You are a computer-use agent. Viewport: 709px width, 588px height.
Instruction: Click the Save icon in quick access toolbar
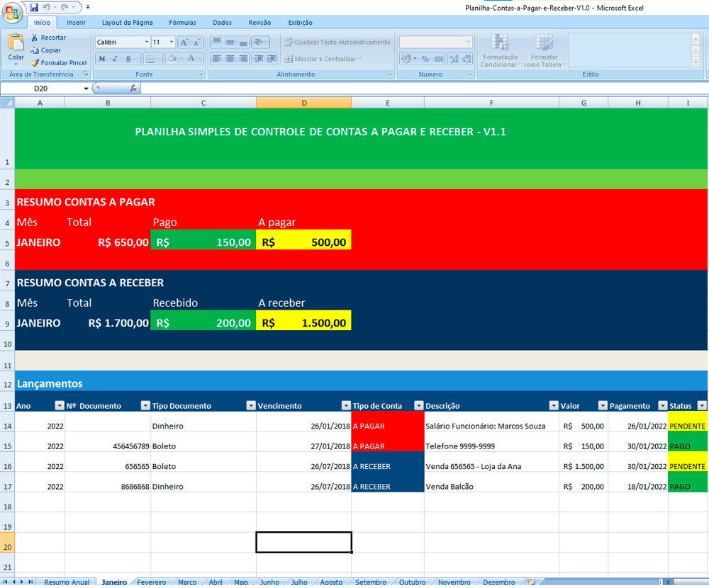(x=34, y=7)
